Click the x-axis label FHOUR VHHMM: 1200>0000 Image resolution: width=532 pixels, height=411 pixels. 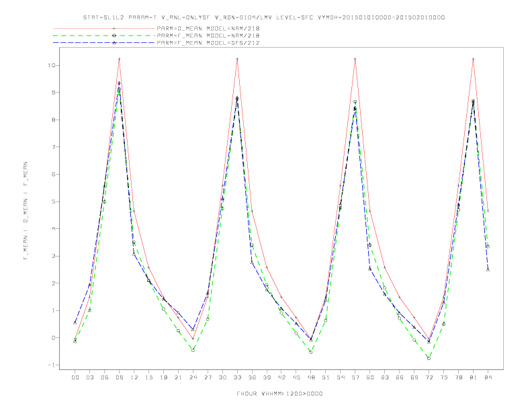[x=279, y=394]
